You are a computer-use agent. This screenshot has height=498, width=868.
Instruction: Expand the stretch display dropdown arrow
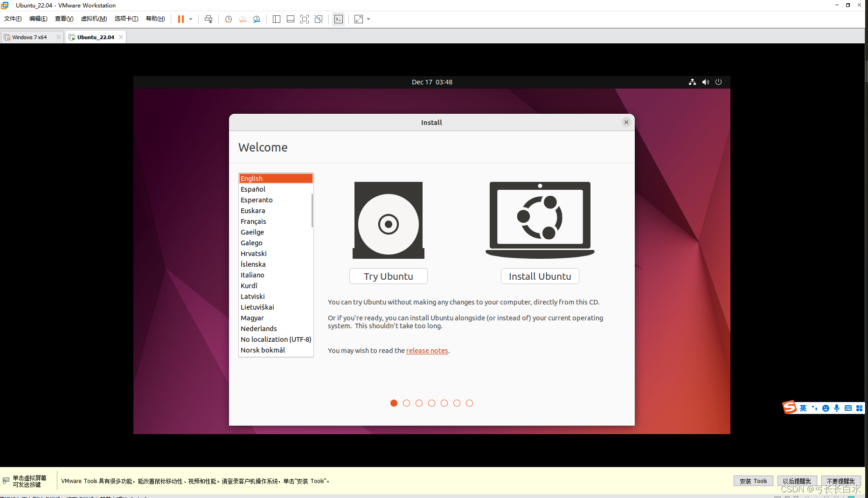[x=368, y=19]
